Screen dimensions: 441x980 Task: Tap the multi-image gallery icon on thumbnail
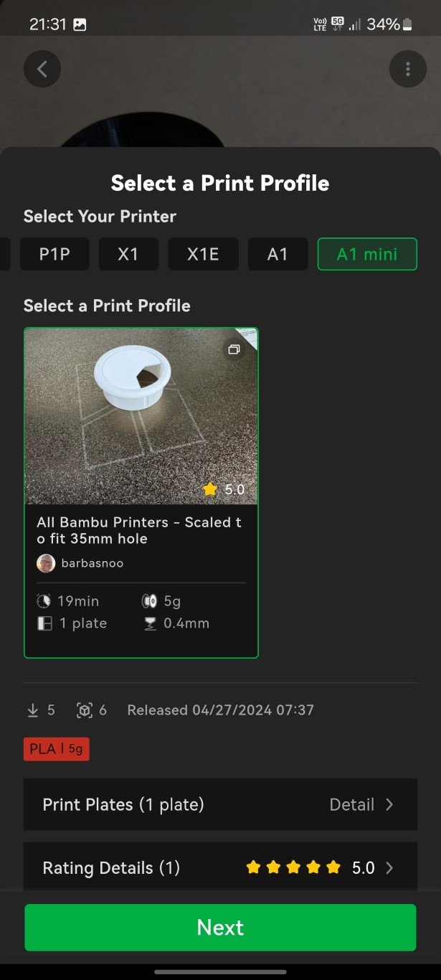(x=233, y=350)
